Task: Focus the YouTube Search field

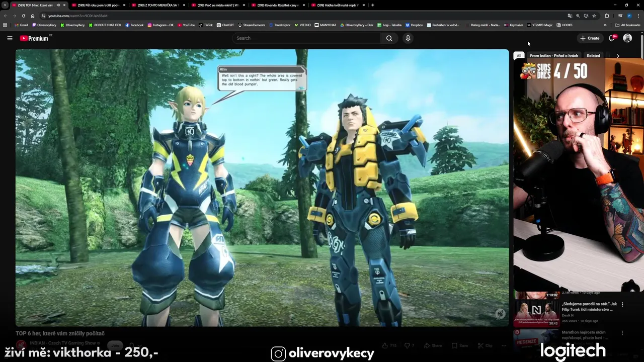Action: [307, 38]
